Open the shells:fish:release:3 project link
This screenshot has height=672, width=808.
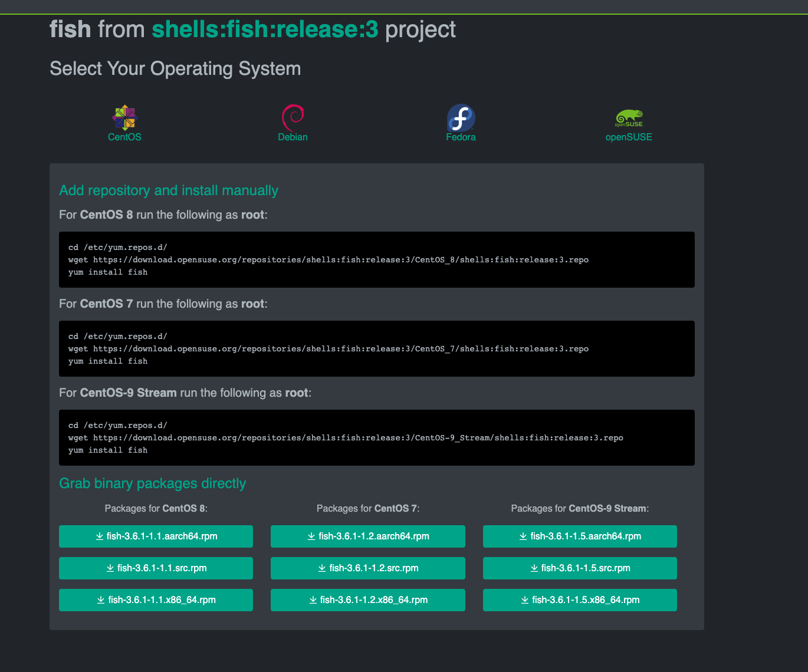click(265, 29)
